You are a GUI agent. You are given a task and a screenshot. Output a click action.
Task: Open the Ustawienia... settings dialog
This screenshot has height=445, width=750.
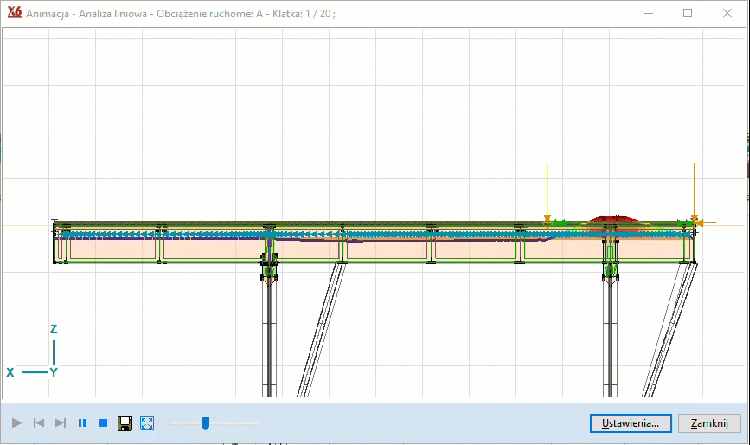pyautogui.click(x=630, y=423)
